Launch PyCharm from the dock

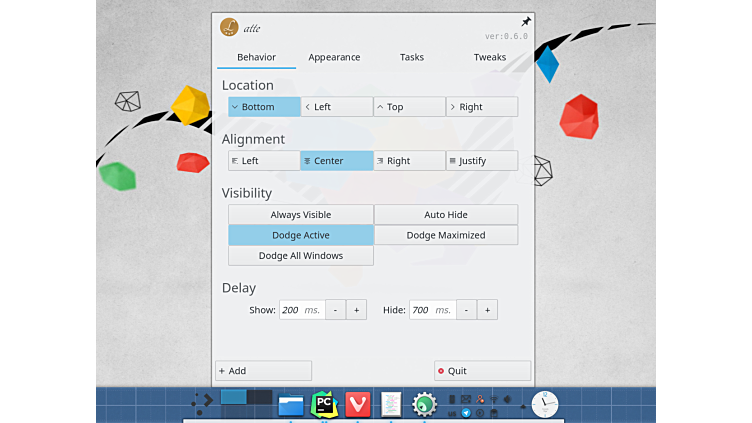pyautogui.click(x=323, y=404)
